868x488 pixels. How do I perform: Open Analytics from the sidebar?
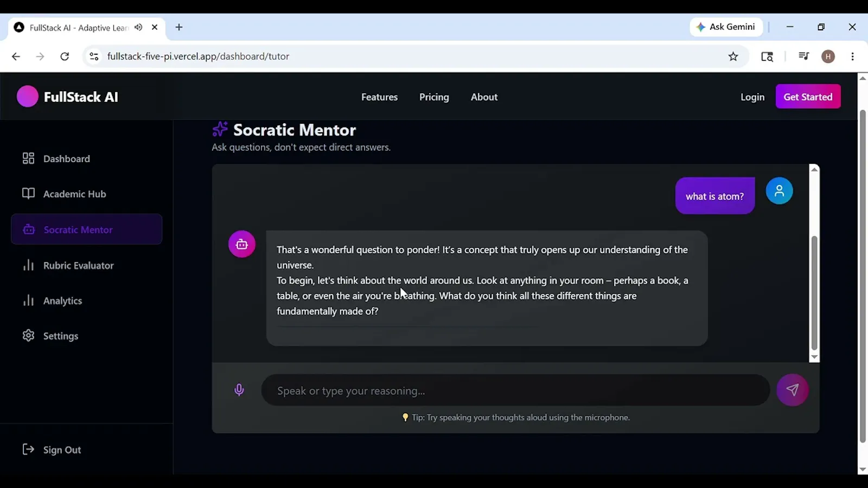pos(87,300)
